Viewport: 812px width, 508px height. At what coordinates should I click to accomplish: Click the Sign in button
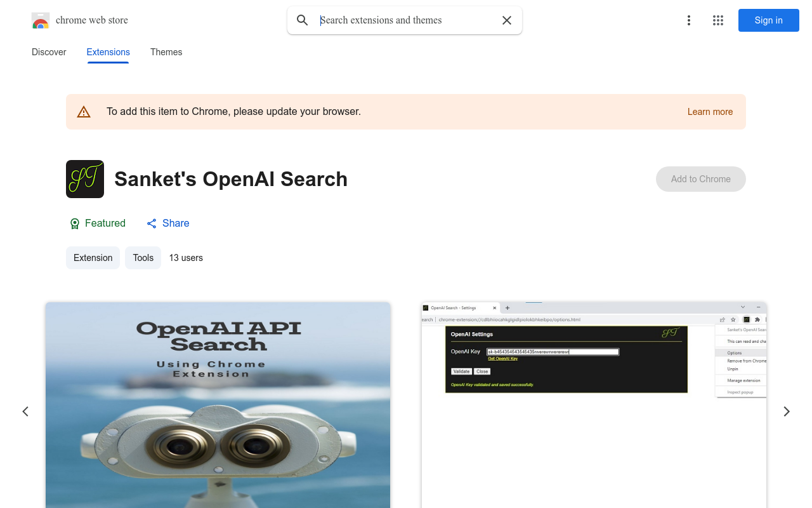click(768, 20)
